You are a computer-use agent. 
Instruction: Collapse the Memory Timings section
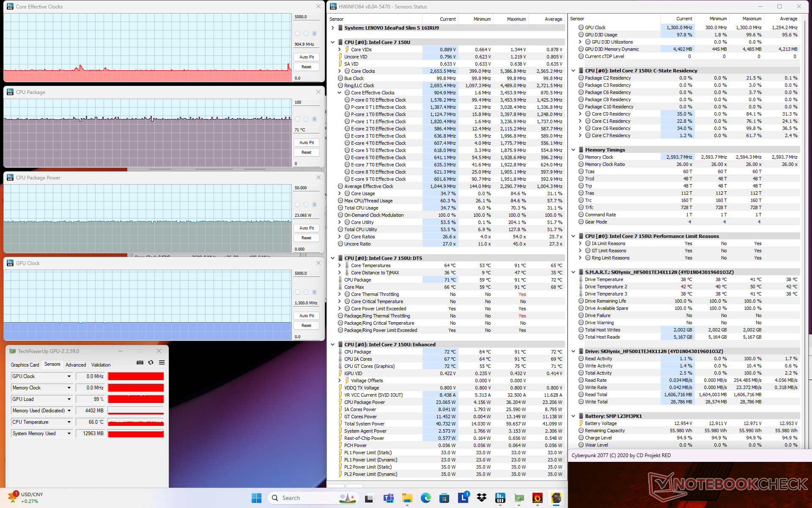tap(573, 150)
